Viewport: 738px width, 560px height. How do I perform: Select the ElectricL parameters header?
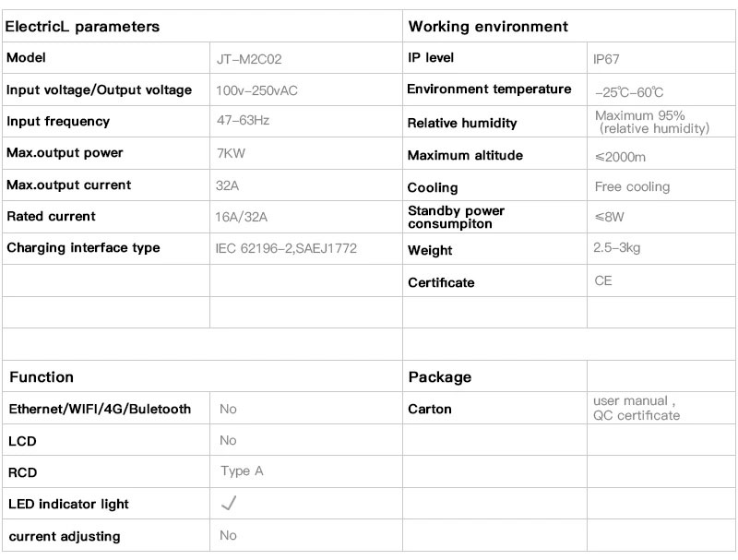(82, 27)
